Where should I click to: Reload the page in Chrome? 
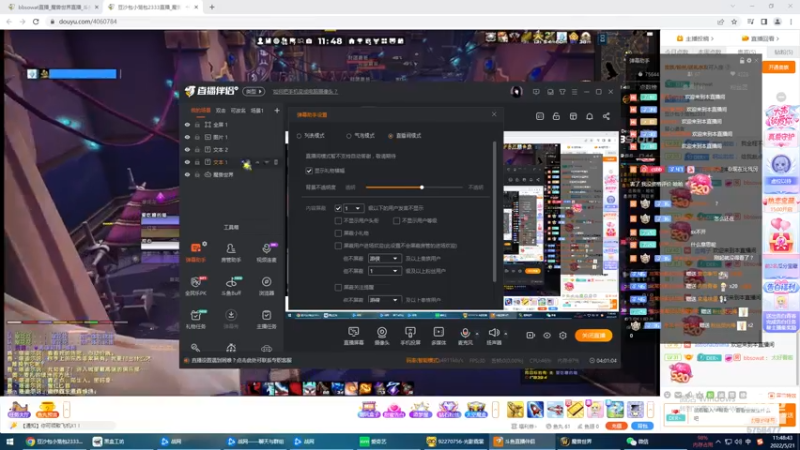point(36,21)
